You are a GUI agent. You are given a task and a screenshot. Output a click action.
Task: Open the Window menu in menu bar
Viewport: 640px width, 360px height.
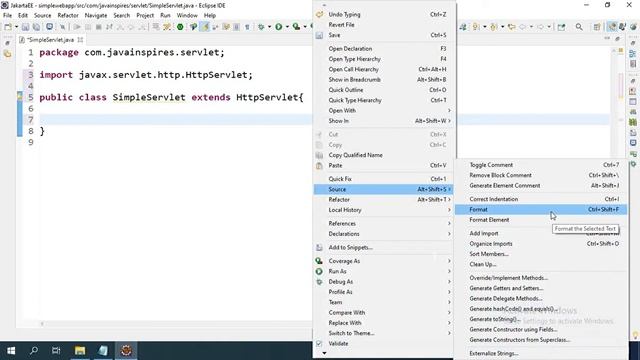click(187, 16)
